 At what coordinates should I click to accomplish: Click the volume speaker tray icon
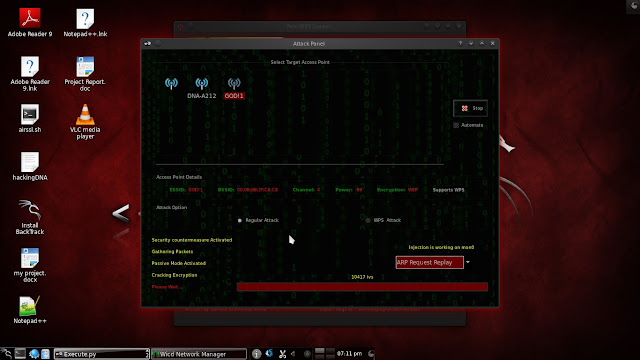[x=293, y=354]
